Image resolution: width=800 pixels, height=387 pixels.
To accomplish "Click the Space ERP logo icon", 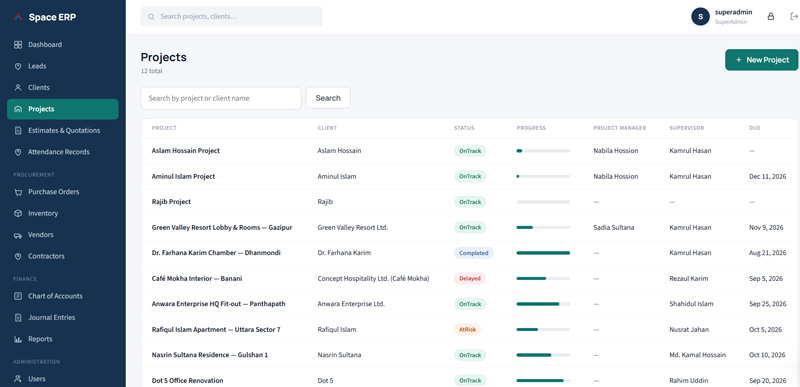I will 18,17.
